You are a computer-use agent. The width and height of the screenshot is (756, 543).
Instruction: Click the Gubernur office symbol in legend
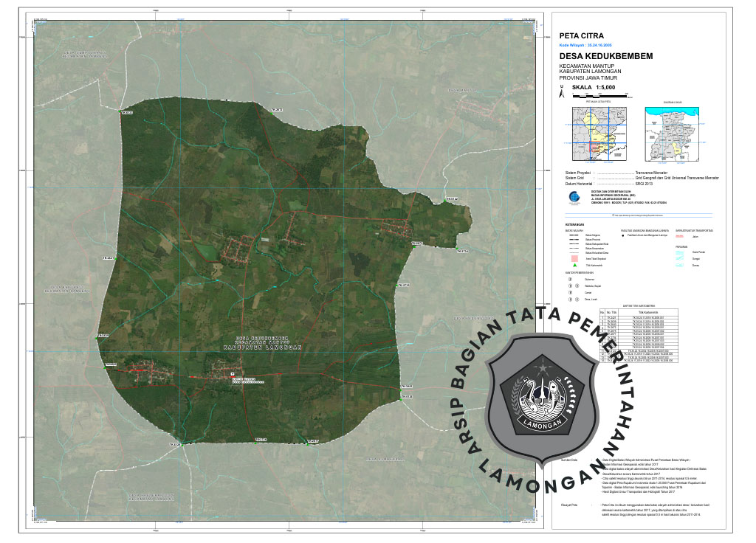(571, 280)
